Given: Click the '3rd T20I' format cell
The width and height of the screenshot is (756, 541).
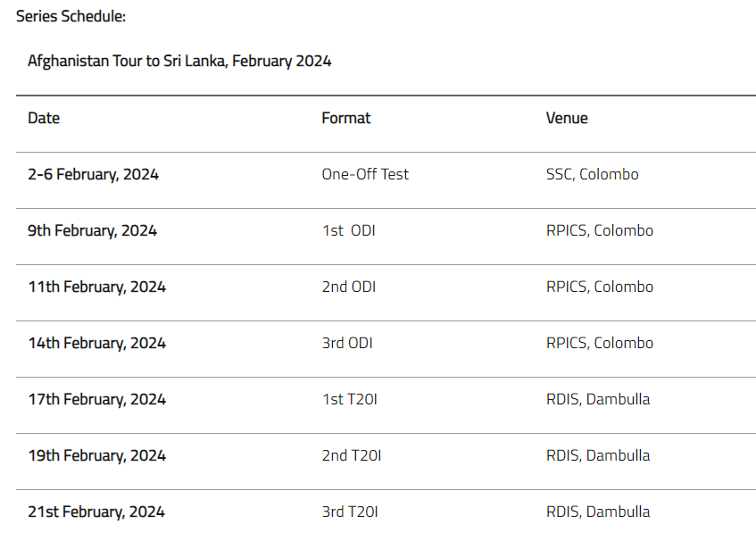Looking at the screenshot, I should (x=350, y=512).
